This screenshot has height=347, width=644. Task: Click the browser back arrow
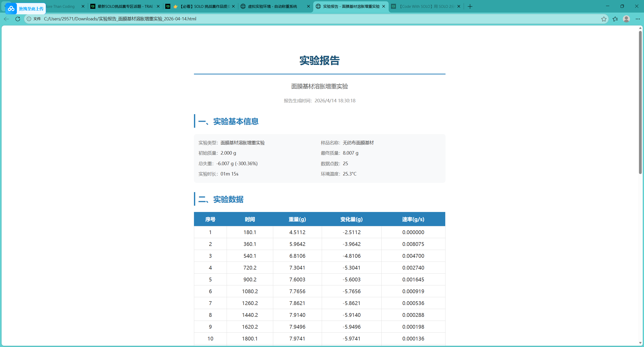7,19
